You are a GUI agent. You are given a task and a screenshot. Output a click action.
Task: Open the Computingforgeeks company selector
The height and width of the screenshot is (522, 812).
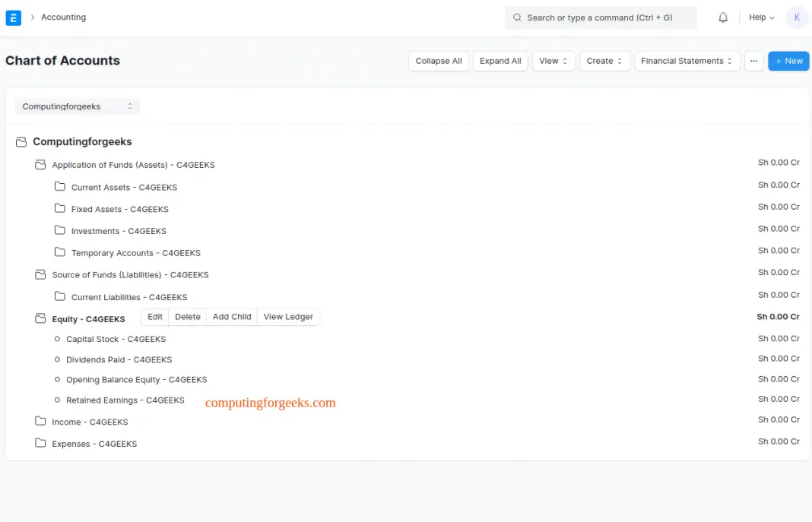coord(78,106)
